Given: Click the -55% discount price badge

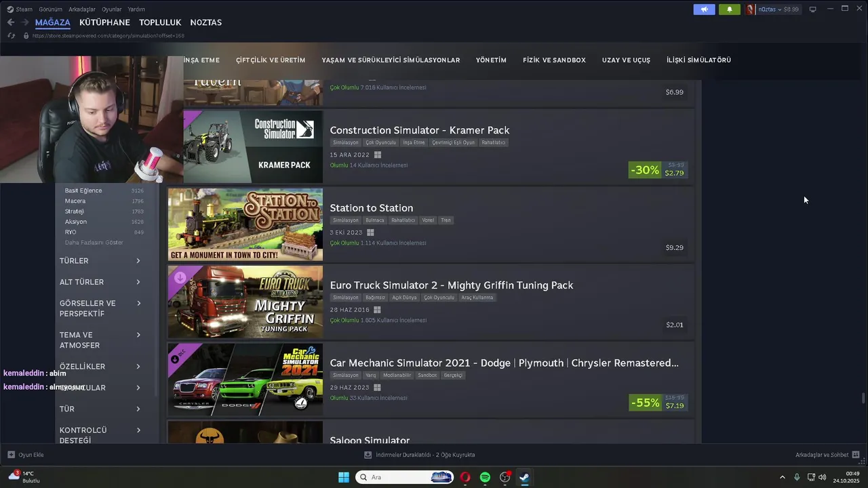Looking at the screenshot, I should (x=645, y=403).
